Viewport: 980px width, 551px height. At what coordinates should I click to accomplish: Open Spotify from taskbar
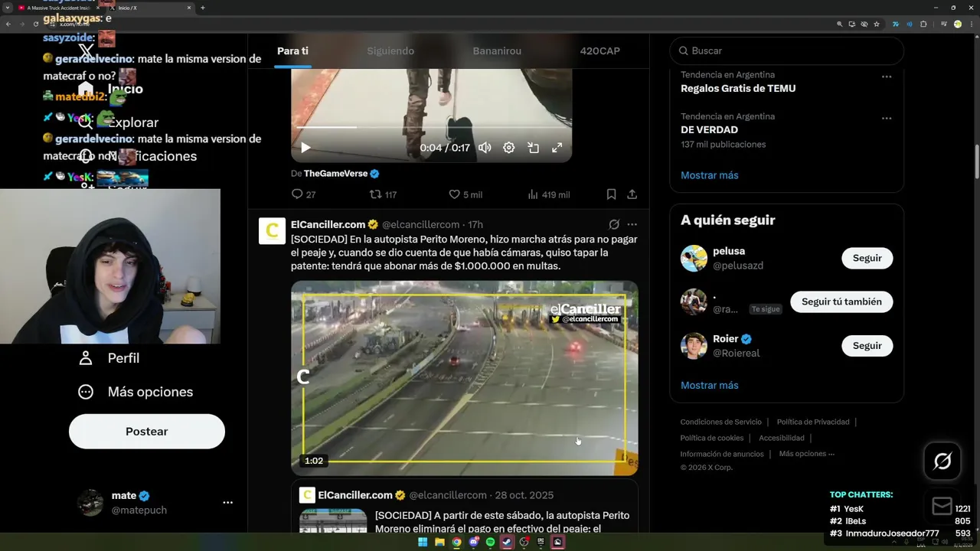click(490, 542)
